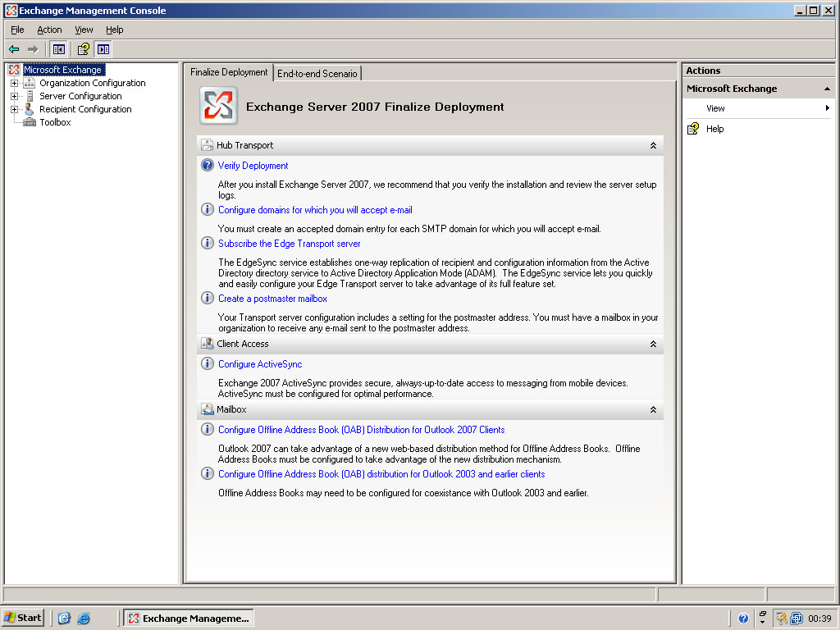This screenshot has height=630, width=840.
Task: Click the Help toolbar icon
Action: (x=83, y=49)
